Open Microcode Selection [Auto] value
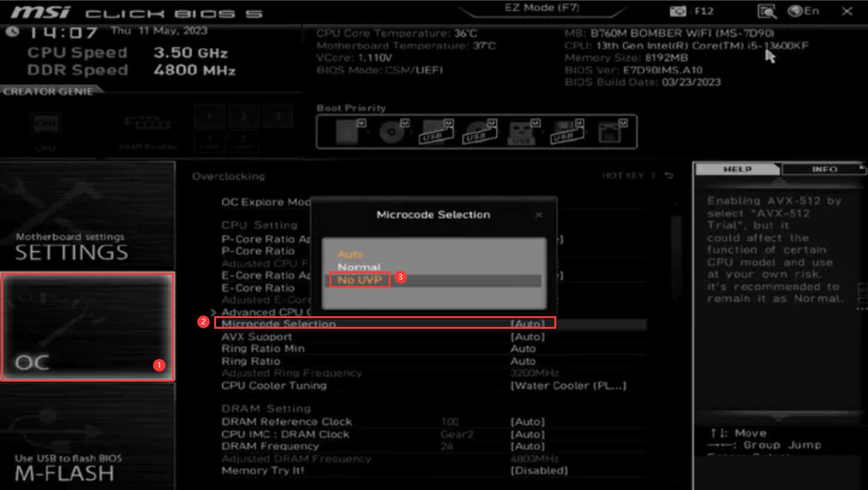 tap(527, 324)
